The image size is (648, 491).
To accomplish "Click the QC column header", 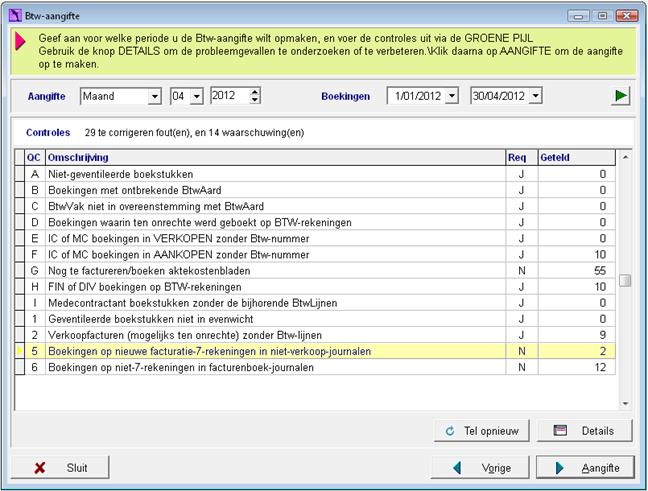I will (x=35, y=157).
